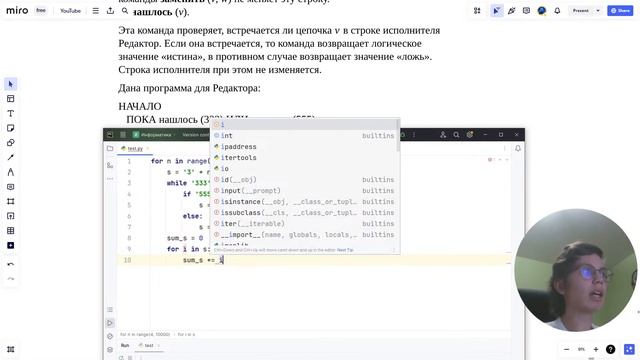Open PyCharm search everywhere magnifier
The image size is (640, 360).
pyautogui.click(x=456, y=135)
